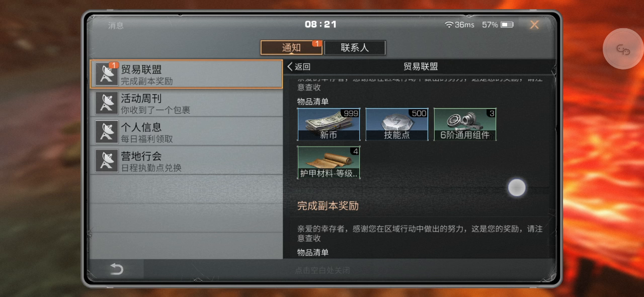Click the orange X close icon
The image size is (644, 297).
(534, 25)
